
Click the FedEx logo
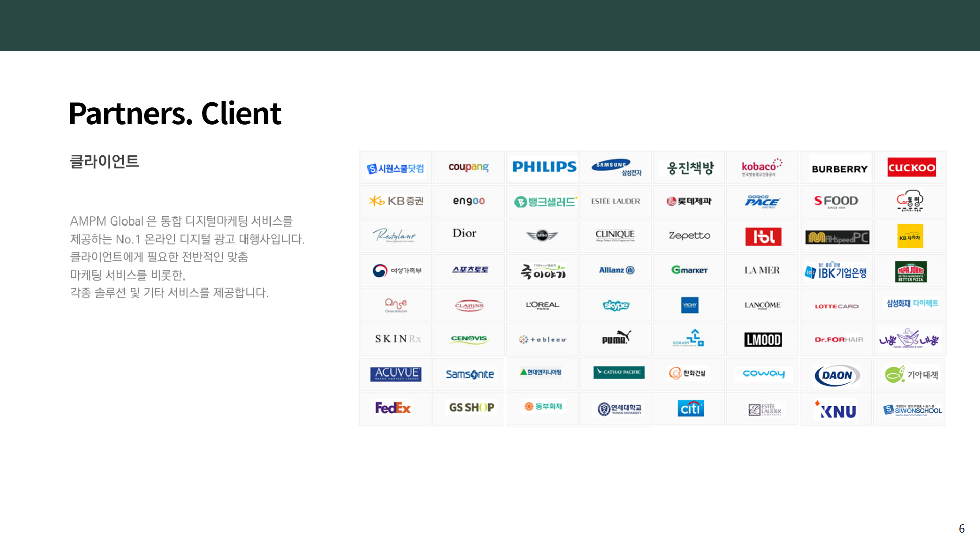tap(393, 408)
